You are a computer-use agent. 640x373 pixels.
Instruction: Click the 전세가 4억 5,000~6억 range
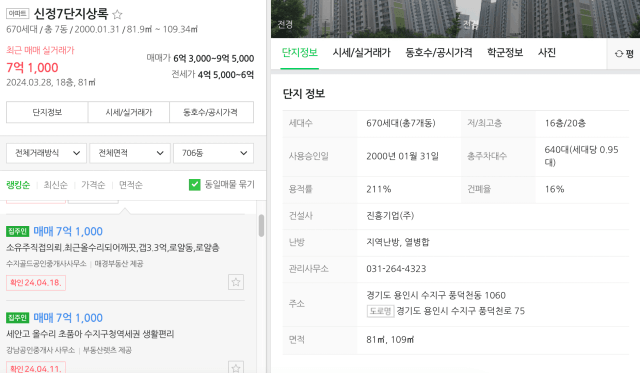pos(212,75)
